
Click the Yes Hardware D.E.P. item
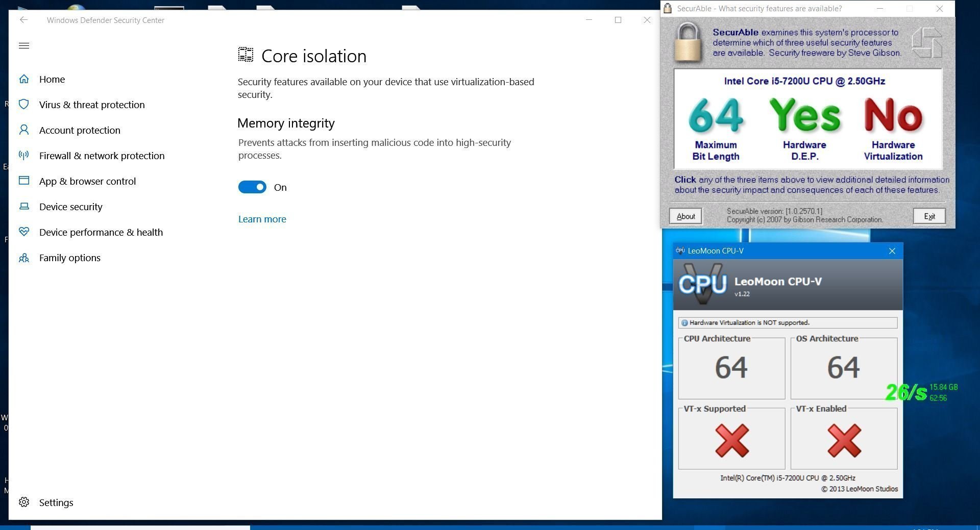pos(804,130)
